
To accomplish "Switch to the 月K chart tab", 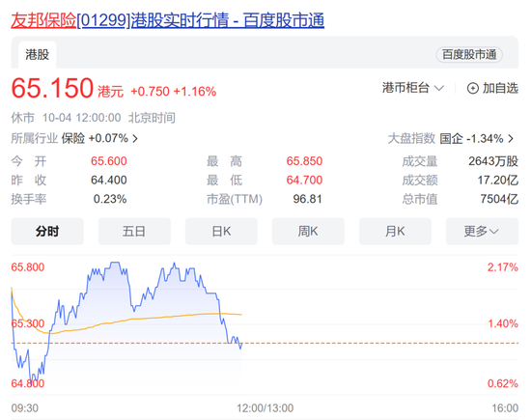I will (x=395, y=232).
